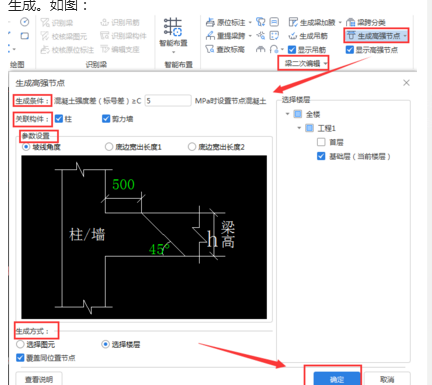Click the 智能布置 group label

(179, 64)
